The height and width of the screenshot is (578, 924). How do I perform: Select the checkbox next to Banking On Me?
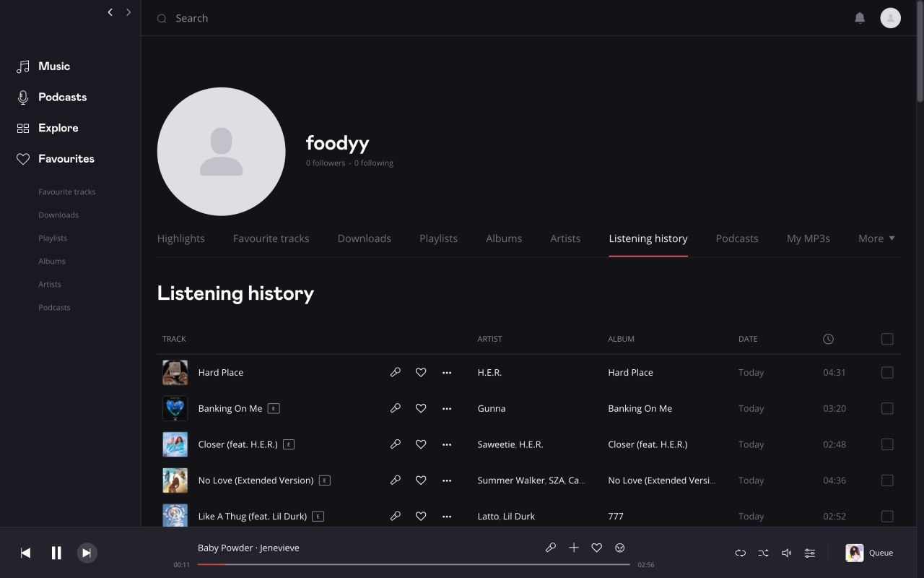coord(887,408)
